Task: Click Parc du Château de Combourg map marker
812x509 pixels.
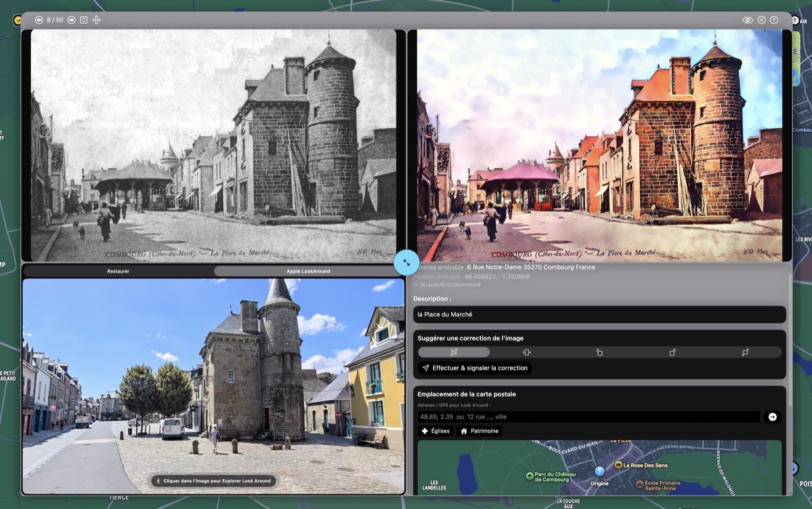Action: point(529,476)
